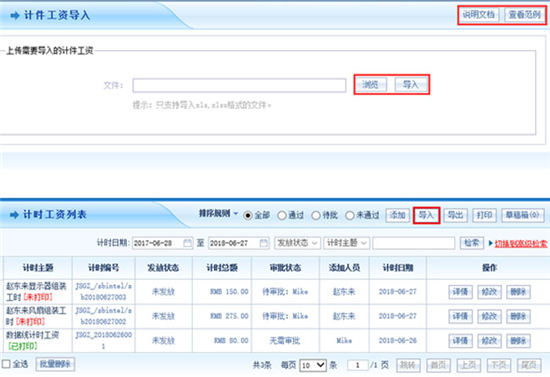Click the 计时总额 column header
The image size is (550, 377).
point(222,268)
